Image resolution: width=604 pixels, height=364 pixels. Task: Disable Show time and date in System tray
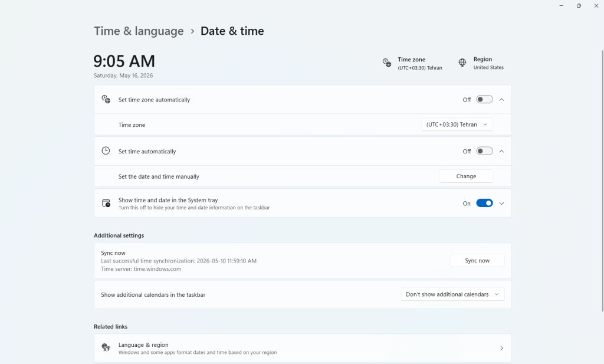484,203
